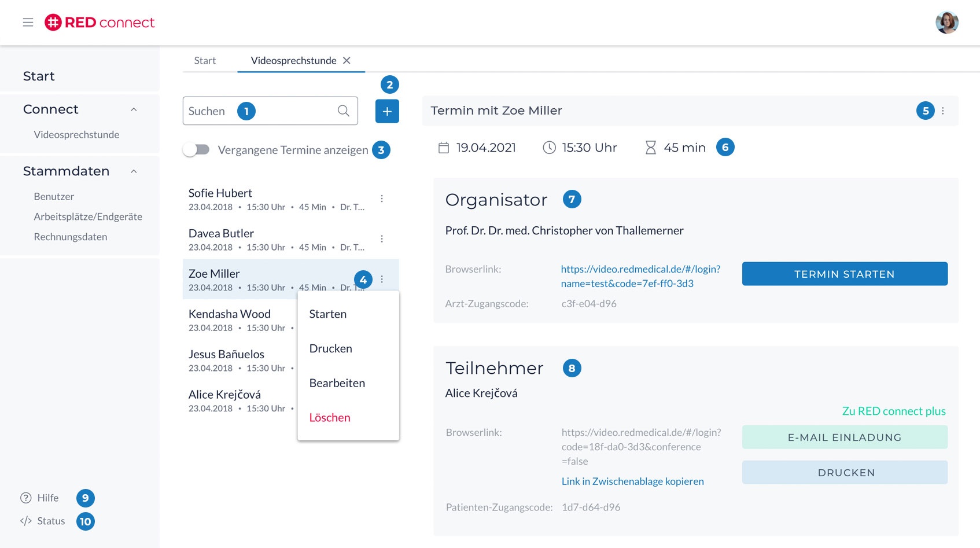Image resolution: width=980 pixels, height=548 pixels.
Task: Open options menu in Termin header
Action: 943,111
